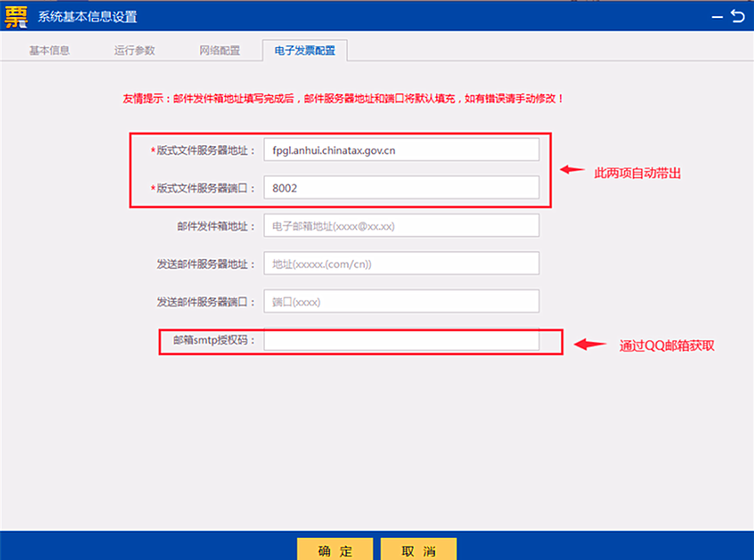Focus the 邮箱smtp授权码 input field
Screen dimensions: 754x560
click(x=402, y=340)
